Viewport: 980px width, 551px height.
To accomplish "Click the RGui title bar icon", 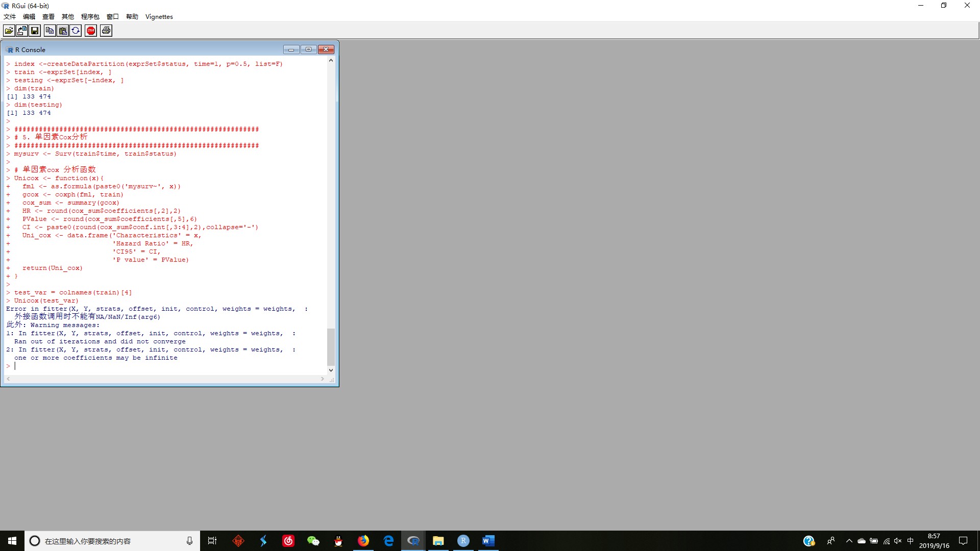I will pos(6,6).
